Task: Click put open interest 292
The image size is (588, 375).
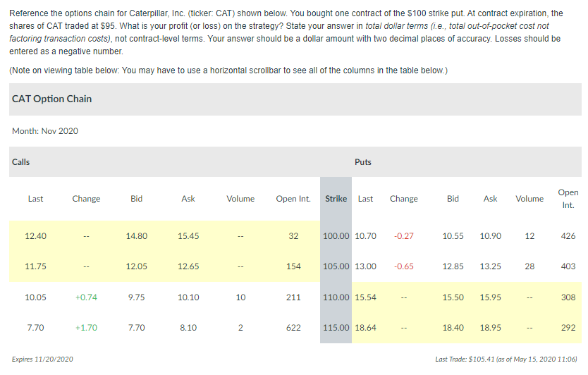Action: pyautogui.click(x=568, y=328)
